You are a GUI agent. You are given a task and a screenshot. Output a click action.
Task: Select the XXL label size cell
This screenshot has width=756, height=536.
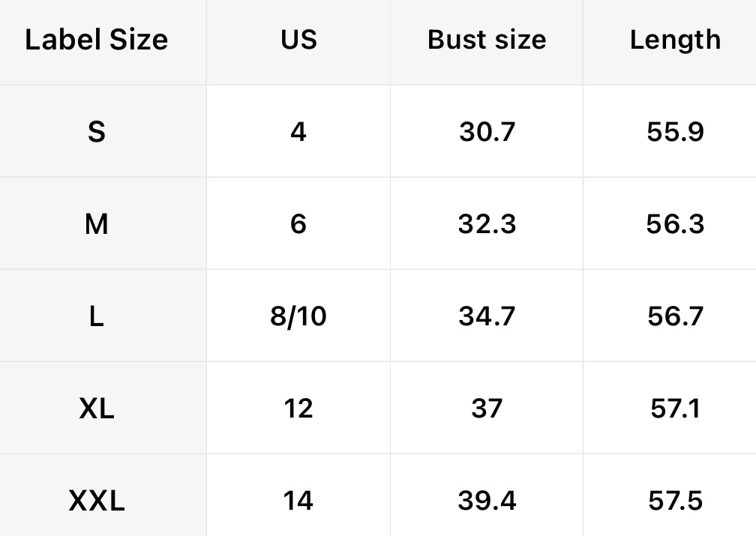pyautogui.click(x=96, y=500)
